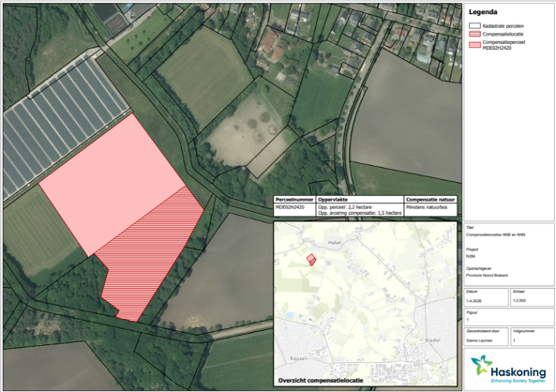The height and width of the screenshot is (392, 556).
Task: Click the Schaal field showing 1:2.000
Action: [532, 296]
